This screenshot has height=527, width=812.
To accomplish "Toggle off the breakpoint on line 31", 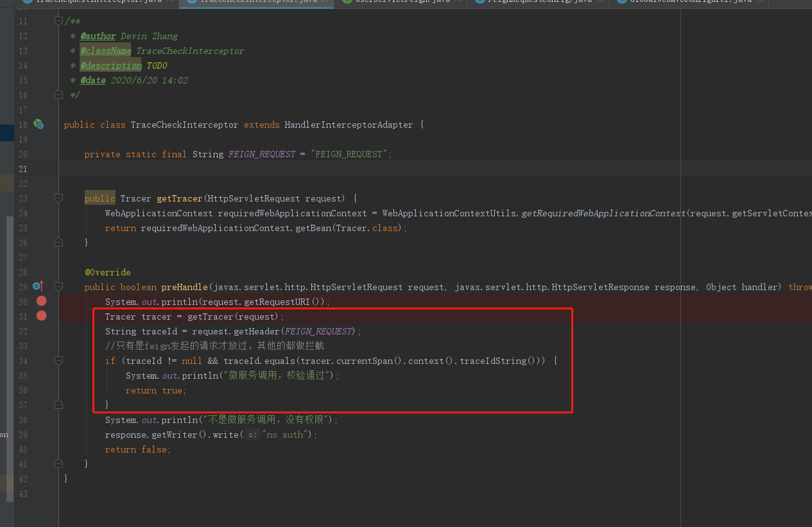I will pyautogui.click(x=42, y=316).
